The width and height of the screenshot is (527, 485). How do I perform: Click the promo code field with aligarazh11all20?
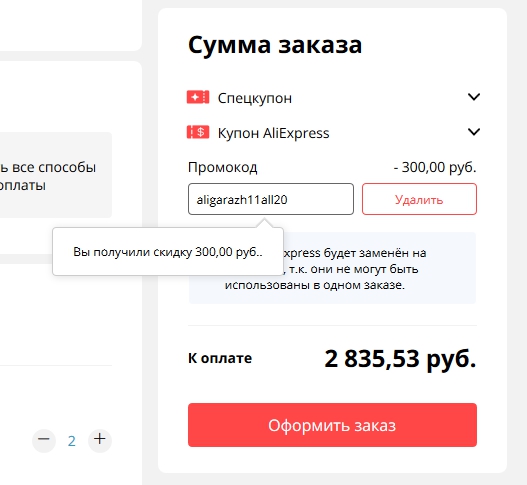(x=271, y=199)
